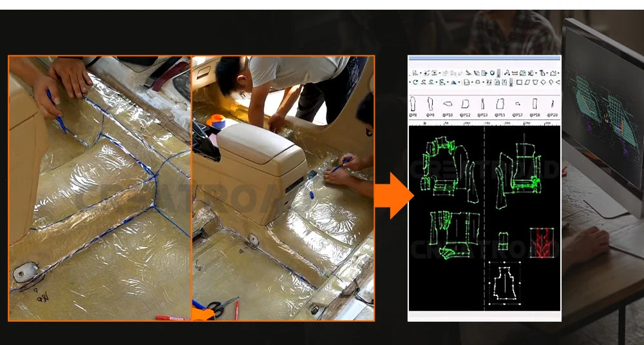This screenshot has height=345, width=644.
Task: Select the P15 pattern piece thumbnail
Action: (x=500, y=104)
